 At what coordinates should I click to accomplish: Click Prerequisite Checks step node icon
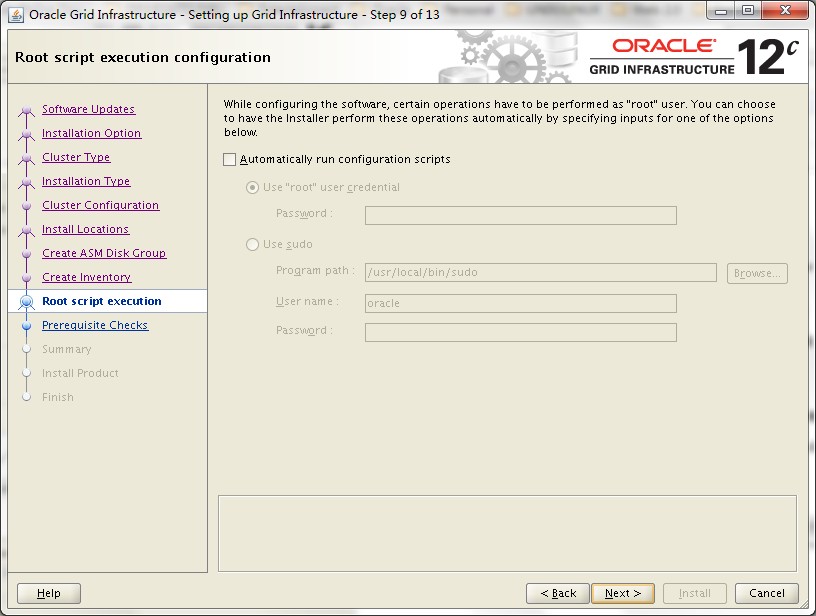coord(27,326)
